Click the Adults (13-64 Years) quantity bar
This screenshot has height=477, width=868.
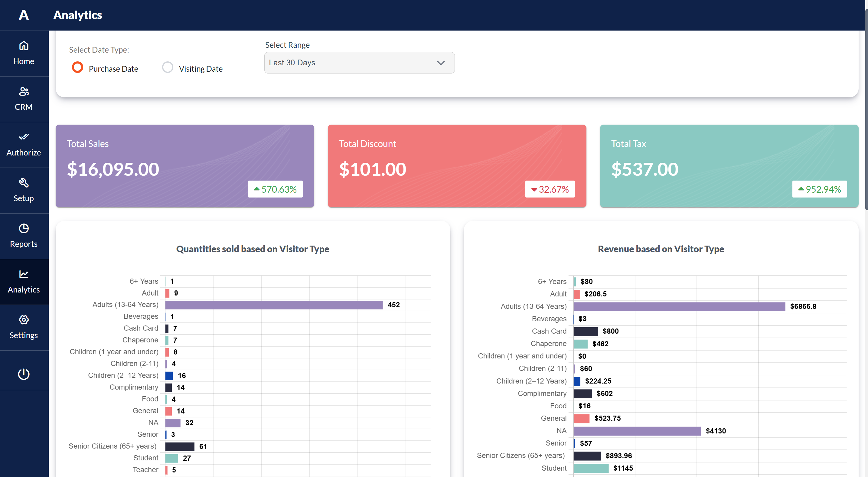274,305
